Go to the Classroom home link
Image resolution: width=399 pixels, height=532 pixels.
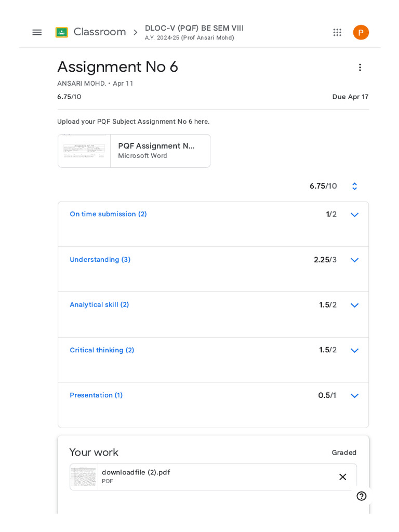click(x=100, y=32)
